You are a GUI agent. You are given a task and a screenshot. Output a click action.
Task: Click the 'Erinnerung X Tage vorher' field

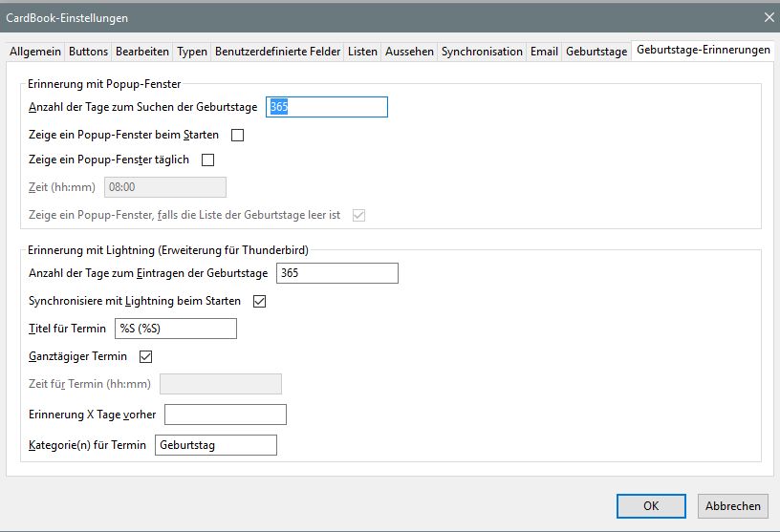click(226, 415)
